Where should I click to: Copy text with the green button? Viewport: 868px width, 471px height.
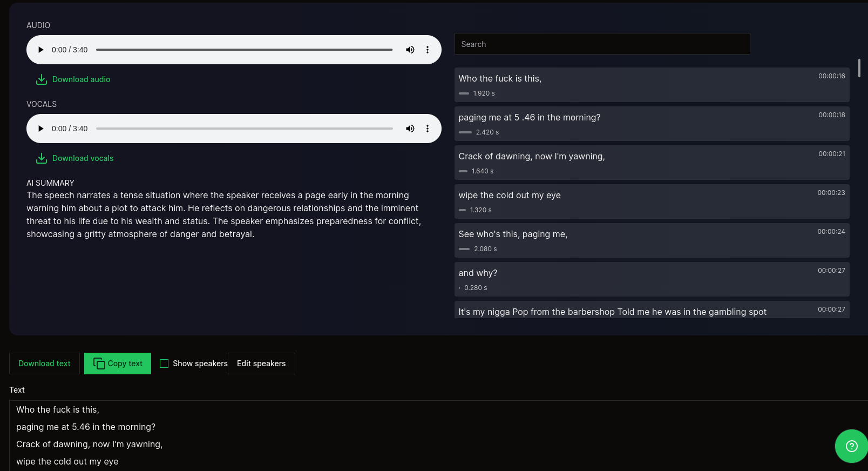(x=118, y=364)
